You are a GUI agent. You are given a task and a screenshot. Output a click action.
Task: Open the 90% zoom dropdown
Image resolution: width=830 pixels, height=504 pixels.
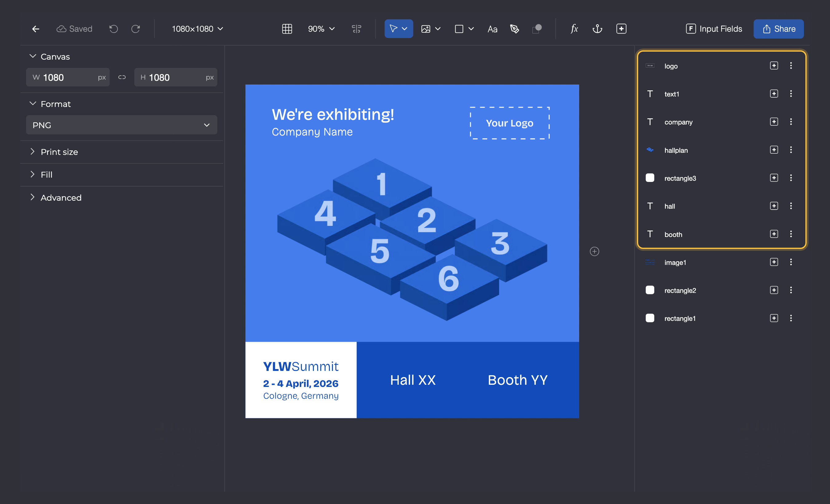click(x=321, y=29)
